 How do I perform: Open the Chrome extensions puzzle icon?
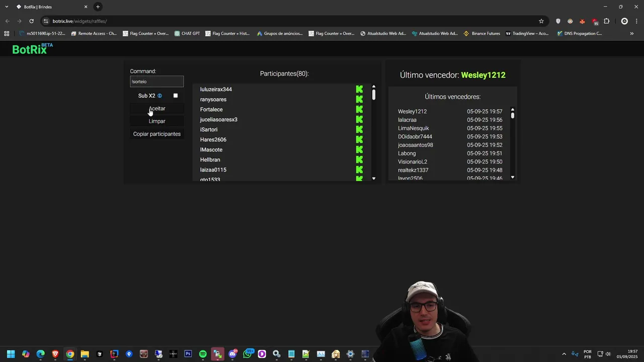tap(606, 21)
